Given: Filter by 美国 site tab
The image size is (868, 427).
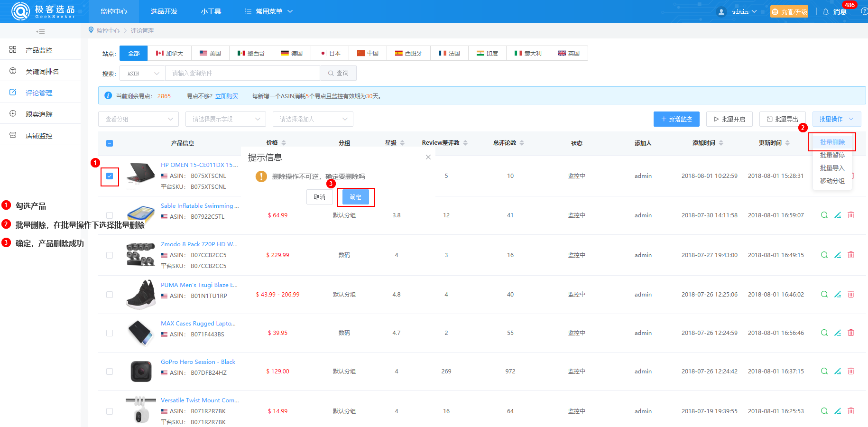Looking at the screenshot, I should [210, 53].
